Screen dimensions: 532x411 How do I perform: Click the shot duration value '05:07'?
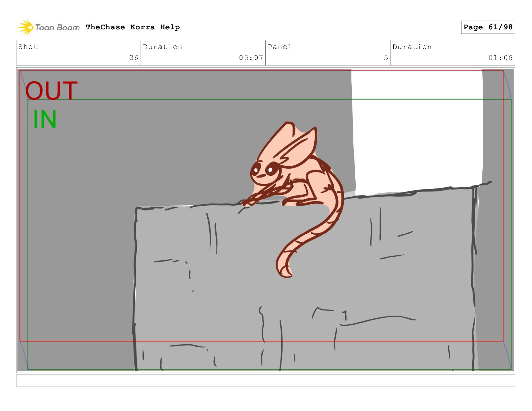(251, 58)
